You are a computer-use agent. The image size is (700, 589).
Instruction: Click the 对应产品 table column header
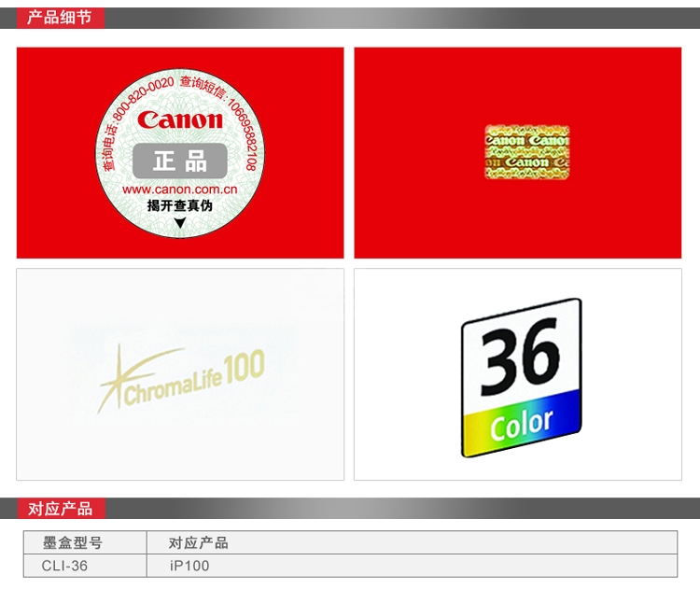(x=198, y=542)
